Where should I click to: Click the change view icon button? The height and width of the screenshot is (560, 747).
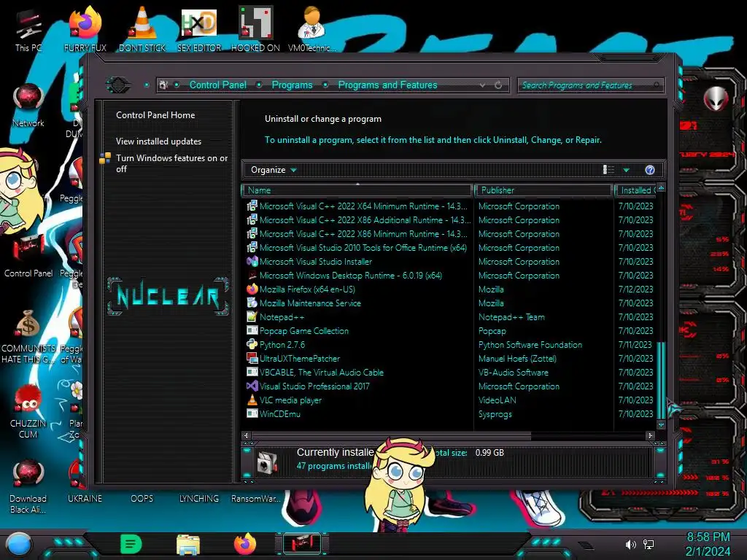608,170
